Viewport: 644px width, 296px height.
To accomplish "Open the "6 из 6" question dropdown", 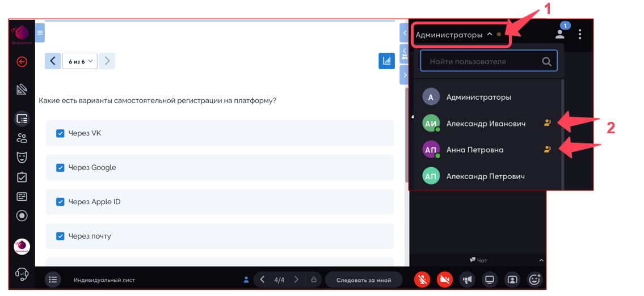I will (79, 61).
